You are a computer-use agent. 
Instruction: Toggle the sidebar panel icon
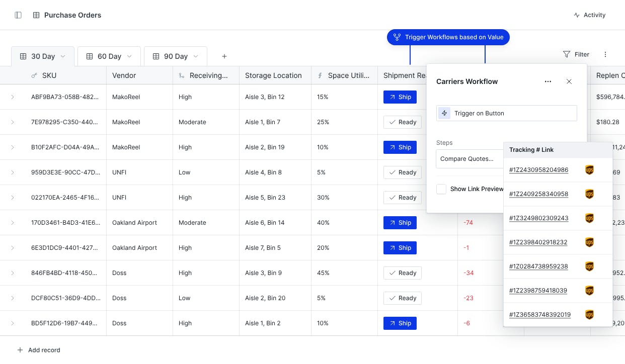[x=18, y=15]
